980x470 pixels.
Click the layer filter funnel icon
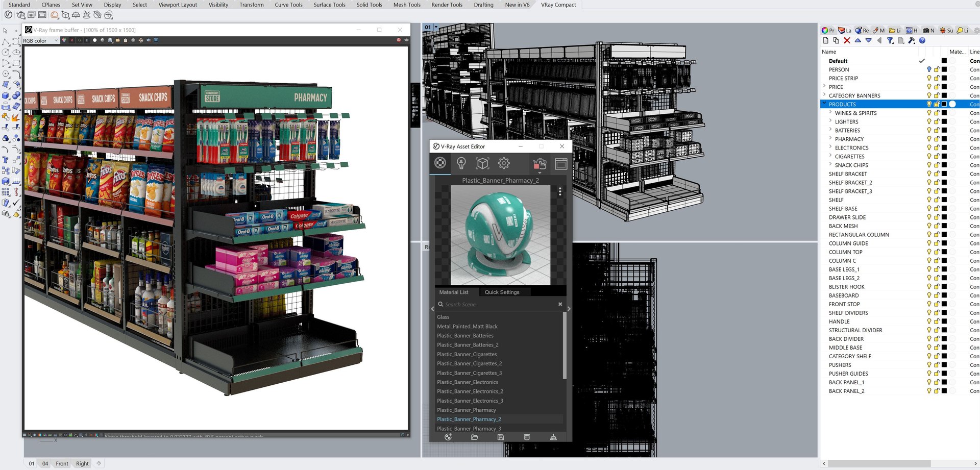pos(890,40)
